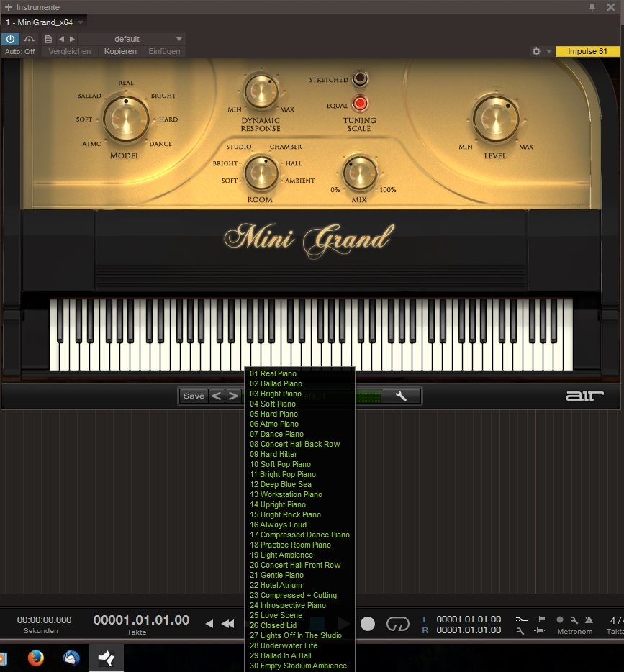Select the Impulse 61 controller label
This screenshot has width=624, height=672.
click(587, 51)
